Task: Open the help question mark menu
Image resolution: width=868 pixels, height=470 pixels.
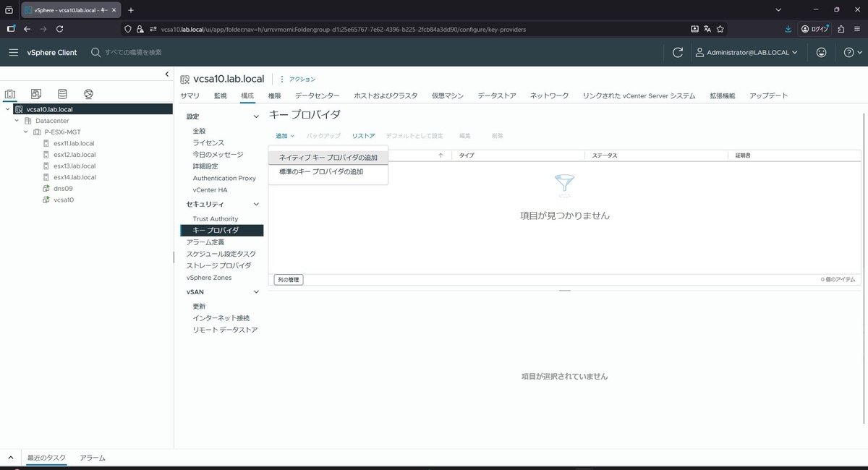Action: pyautogui.click(x=853, y=52)
